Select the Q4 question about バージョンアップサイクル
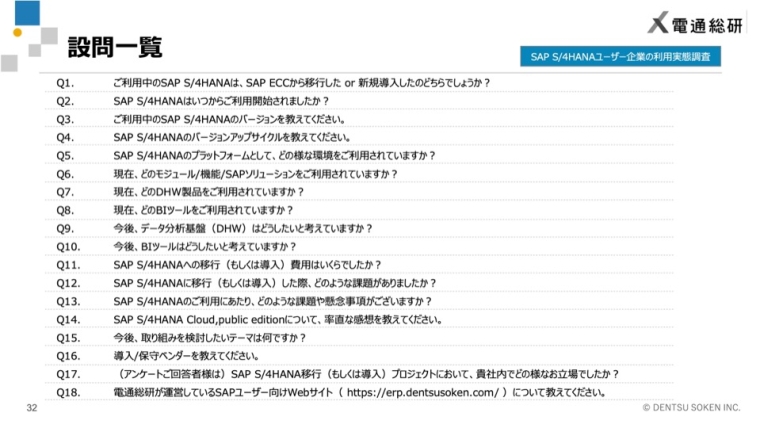The width and height of the screenshot is (760, 428). point(232,138)
